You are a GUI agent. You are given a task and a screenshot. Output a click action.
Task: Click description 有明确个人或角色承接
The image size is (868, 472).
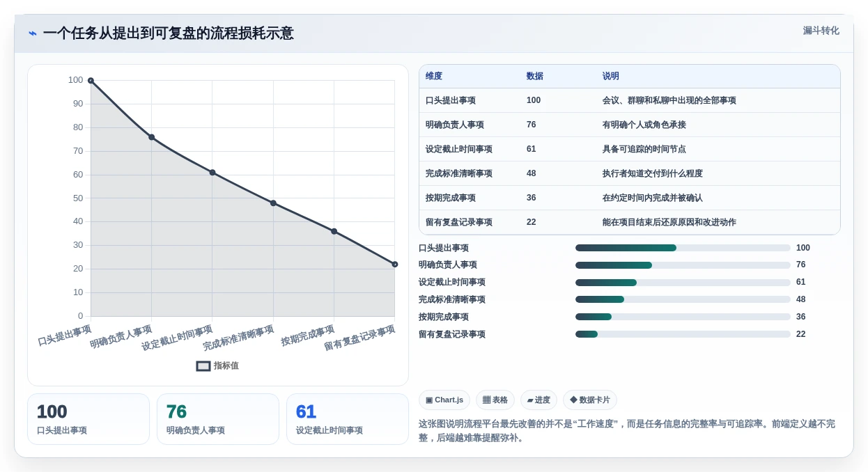644,125
